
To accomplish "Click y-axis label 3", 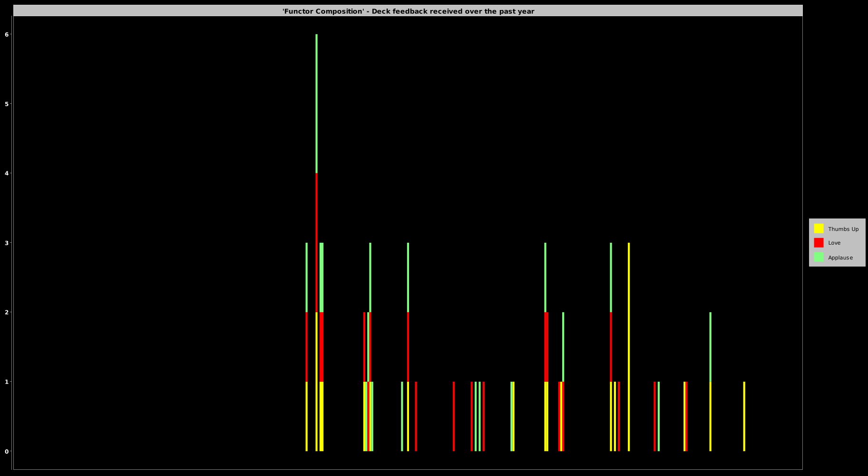I will (7, 243).
